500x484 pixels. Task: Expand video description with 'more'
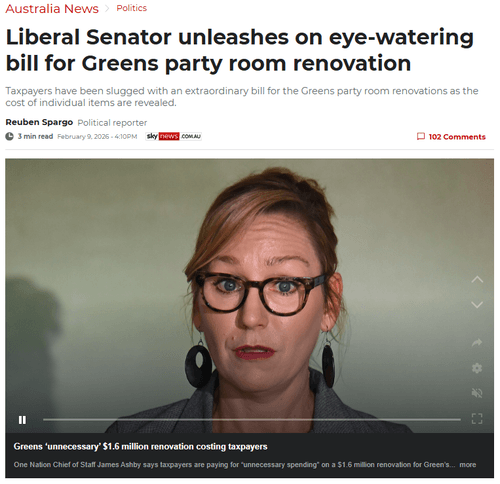tap(468, 465)
